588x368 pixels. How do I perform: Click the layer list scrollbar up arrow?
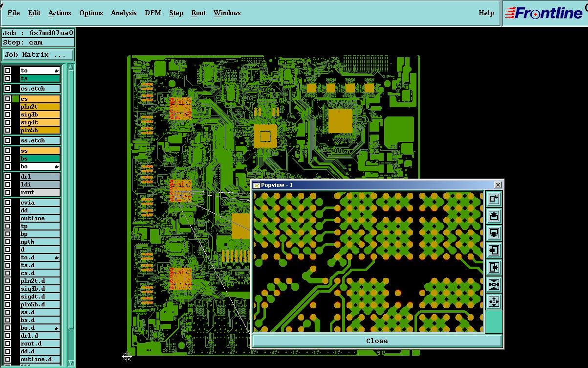[x=71, y=68]
